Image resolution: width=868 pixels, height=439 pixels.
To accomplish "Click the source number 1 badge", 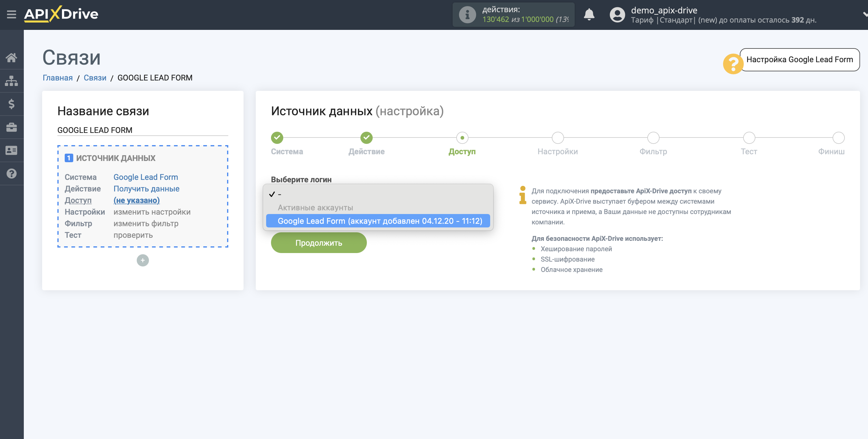I will point(69,158).
